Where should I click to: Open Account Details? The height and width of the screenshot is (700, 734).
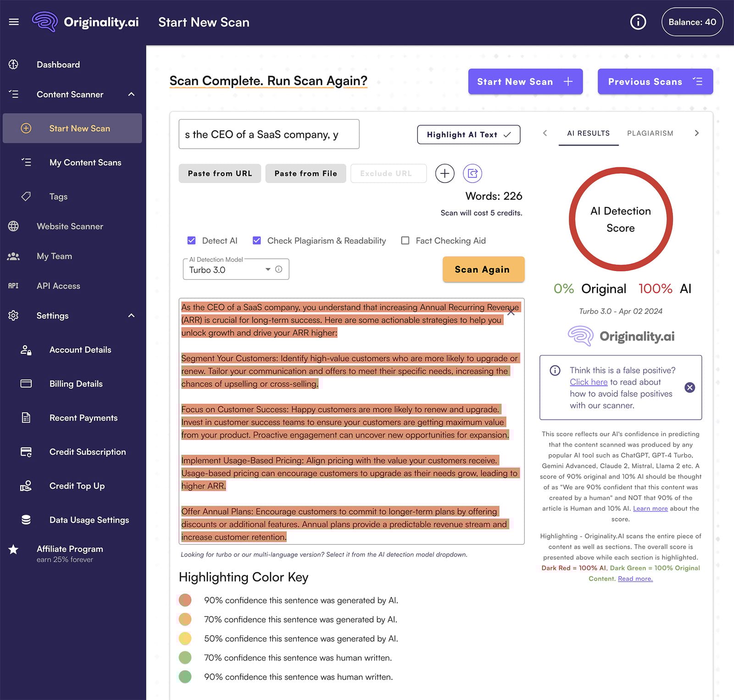click(80, 350)
